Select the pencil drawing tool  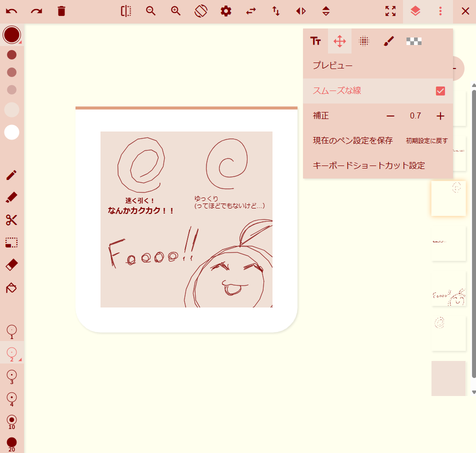tap(11, 175)
